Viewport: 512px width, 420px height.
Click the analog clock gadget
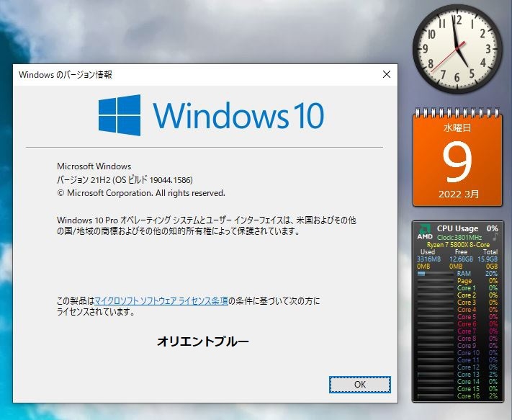(x=457, y=49)
